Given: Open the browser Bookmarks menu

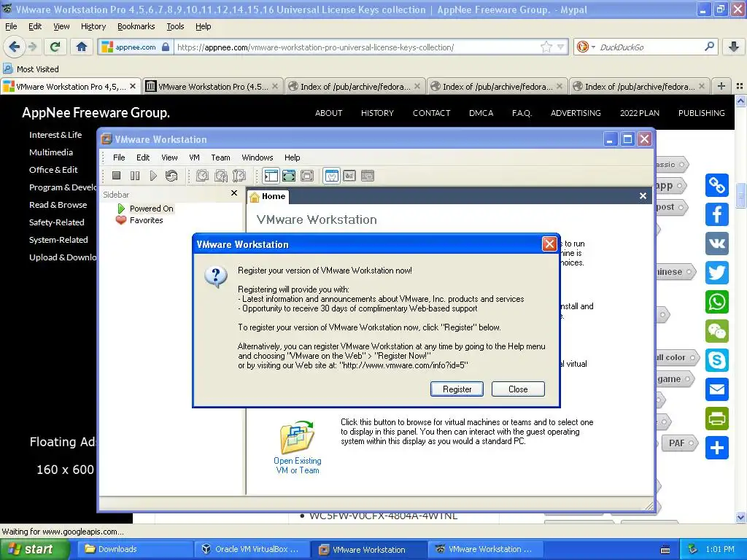Looking at the screenshot, I should [x=136, y=26].
